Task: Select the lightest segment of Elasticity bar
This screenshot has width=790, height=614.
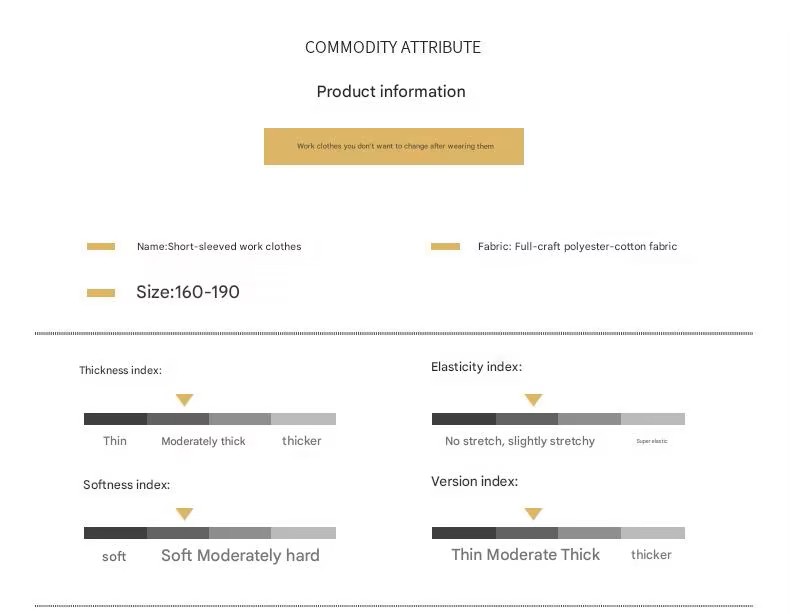Action: pyautogui.click(x=653, y=419)
